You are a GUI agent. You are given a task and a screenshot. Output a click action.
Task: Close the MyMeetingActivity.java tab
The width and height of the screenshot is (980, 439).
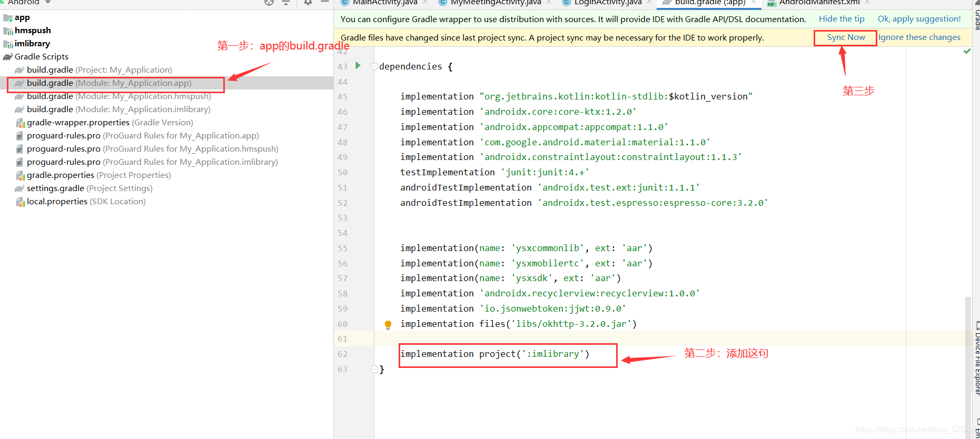coord(549,2)
